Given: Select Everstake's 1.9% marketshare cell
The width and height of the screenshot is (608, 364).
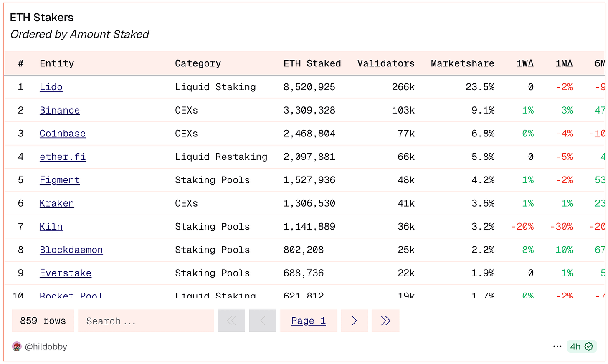Looking at the screenshot, I should (x=483, y=273).
